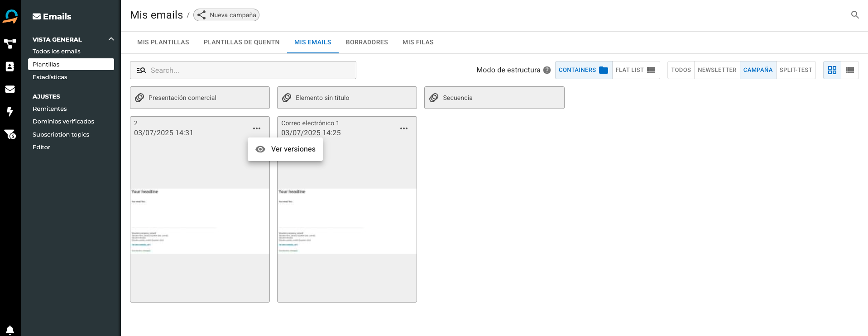The width and height of the screenshot is (868, 336).
Task: Go to Plantillas in sidebar
Action: [x=71, y=64]
